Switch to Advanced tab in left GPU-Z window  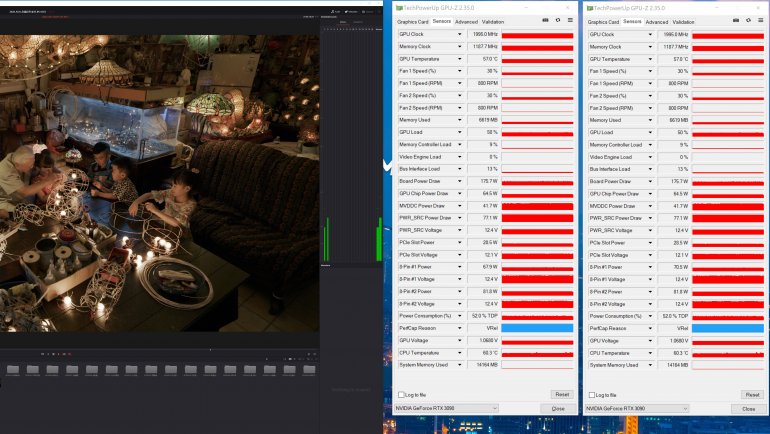tap(466, 21)
